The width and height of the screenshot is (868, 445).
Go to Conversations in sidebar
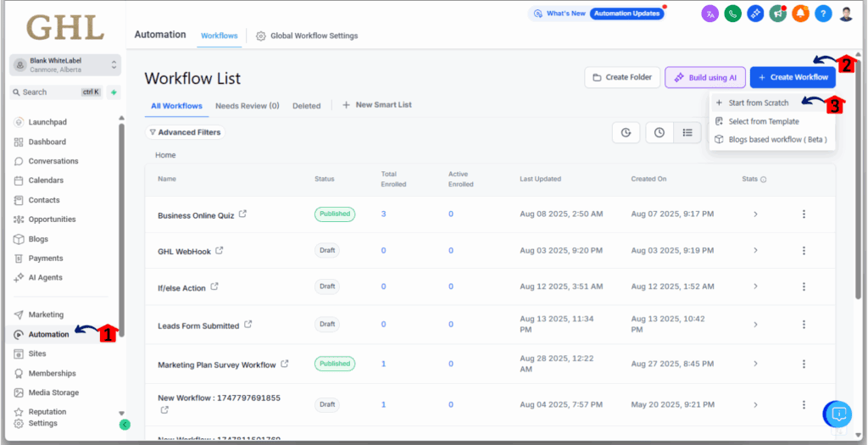tap(47, 161)
